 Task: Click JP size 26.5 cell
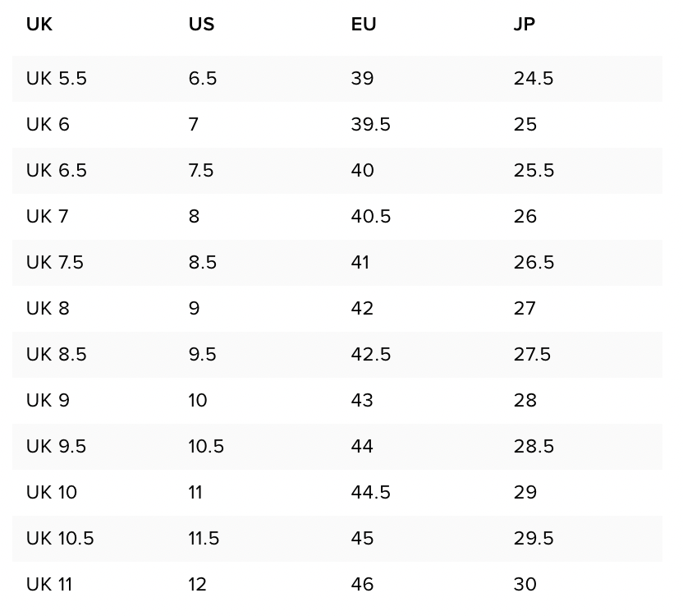coord(534,263)
